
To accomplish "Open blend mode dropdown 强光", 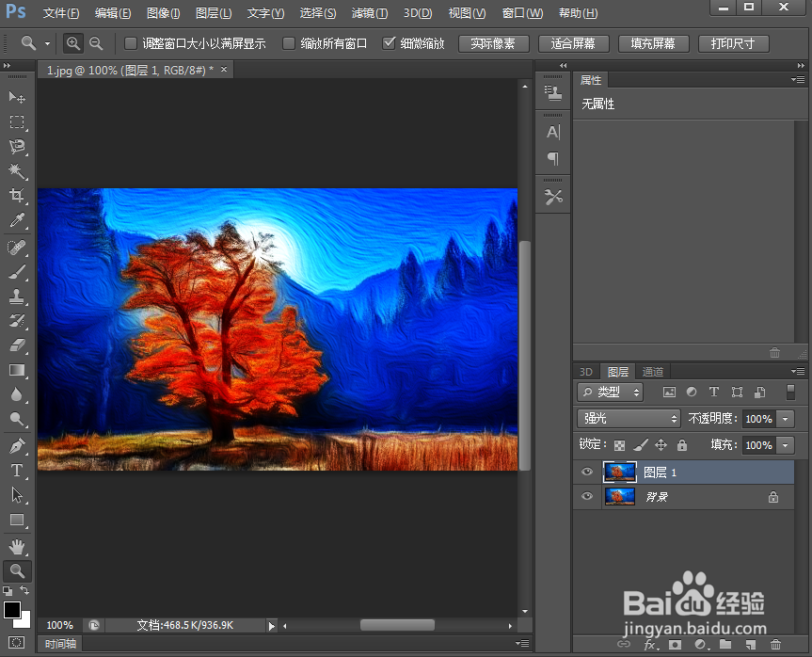I will 629,418.
